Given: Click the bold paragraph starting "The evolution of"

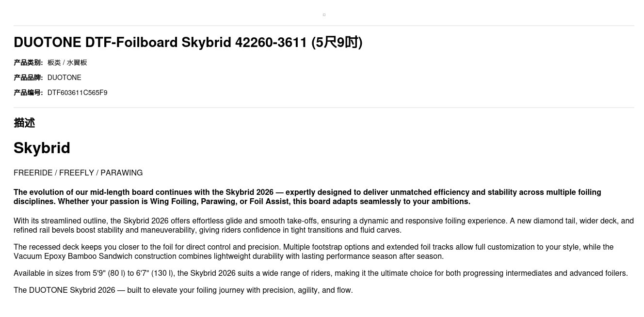Looking at the screenshot, I should point(307,197).
